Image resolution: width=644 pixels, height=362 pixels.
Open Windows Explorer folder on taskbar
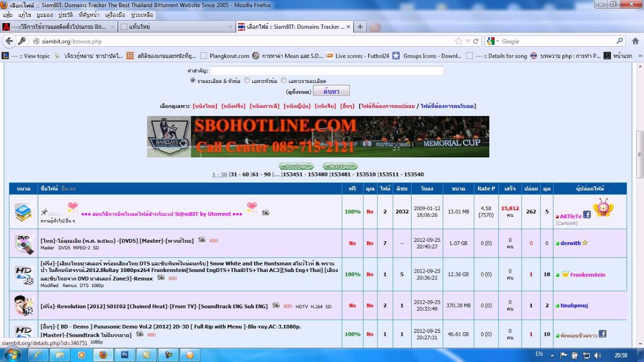[x=60, y=354]
